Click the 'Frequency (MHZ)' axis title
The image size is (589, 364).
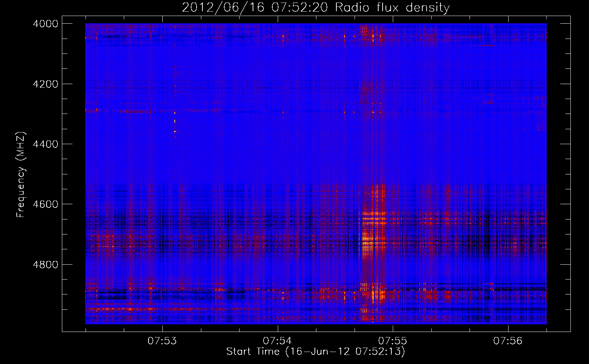click(x=21, y=175)
